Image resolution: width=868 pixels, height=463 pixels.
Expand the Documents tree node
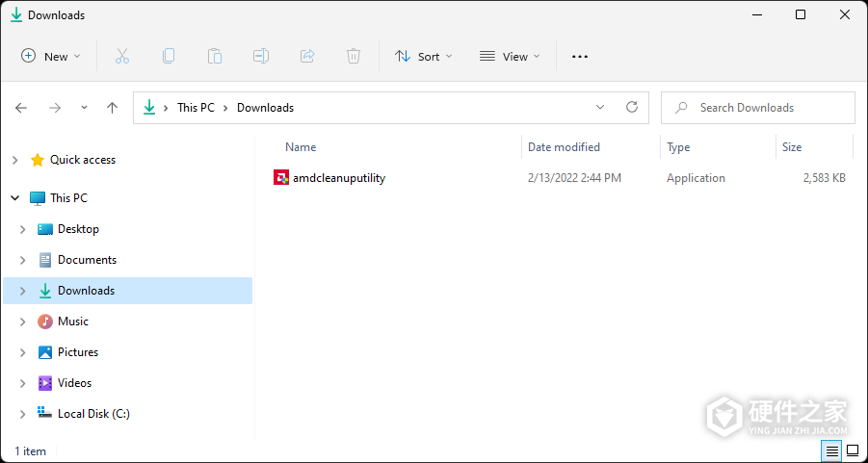point(23,260)
